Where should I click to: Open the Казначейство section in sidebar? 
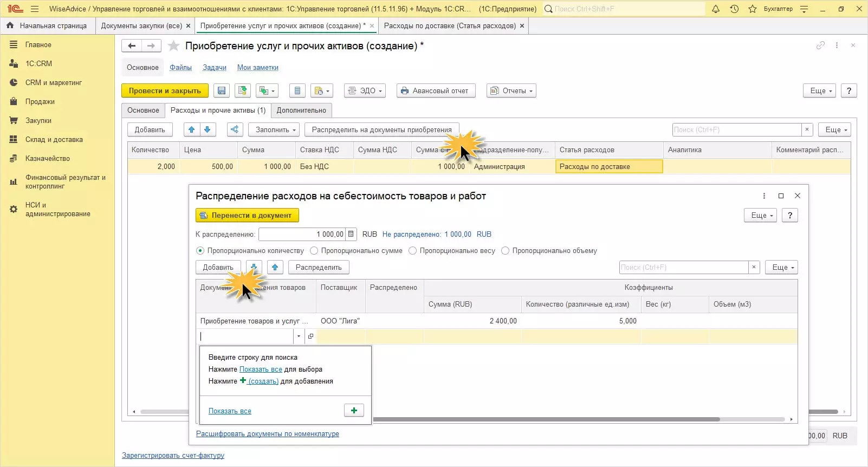[x=48, y=159]
